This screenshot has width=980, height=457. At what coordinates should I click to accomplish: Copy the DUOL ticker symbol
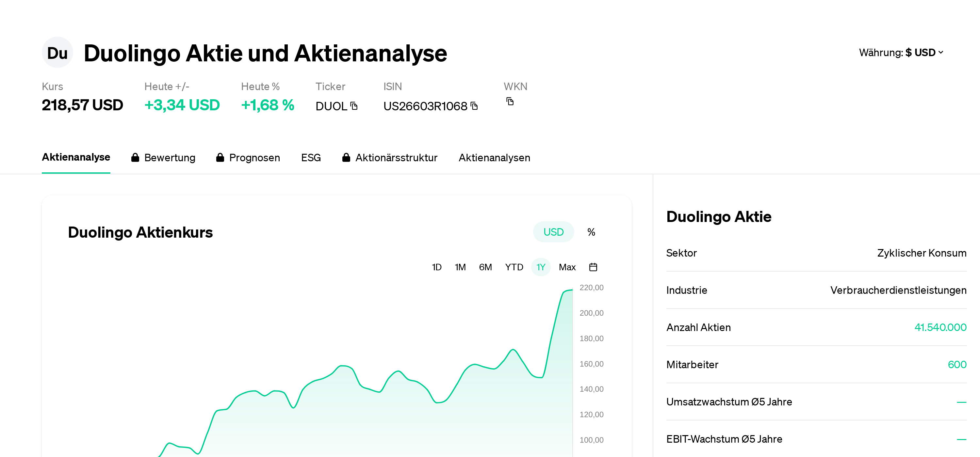pyautogui.click(x=354, y=106)
